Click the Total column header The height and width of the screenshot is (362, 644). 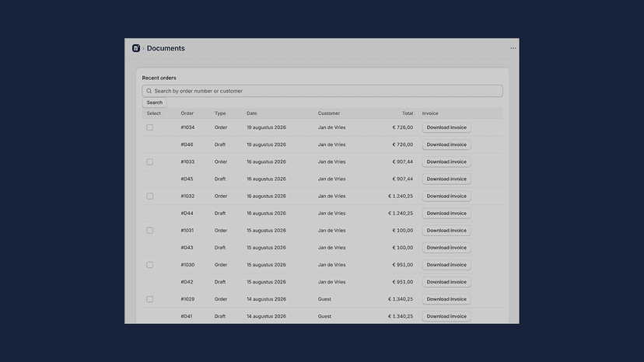(x=408, y=113)
